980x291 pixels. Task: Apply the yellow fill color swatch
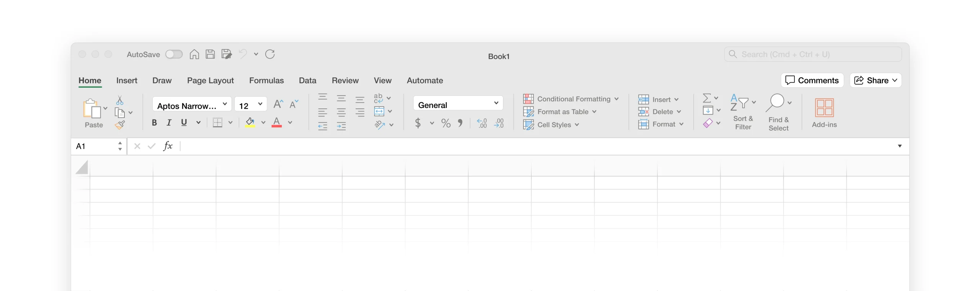point(250,123)
